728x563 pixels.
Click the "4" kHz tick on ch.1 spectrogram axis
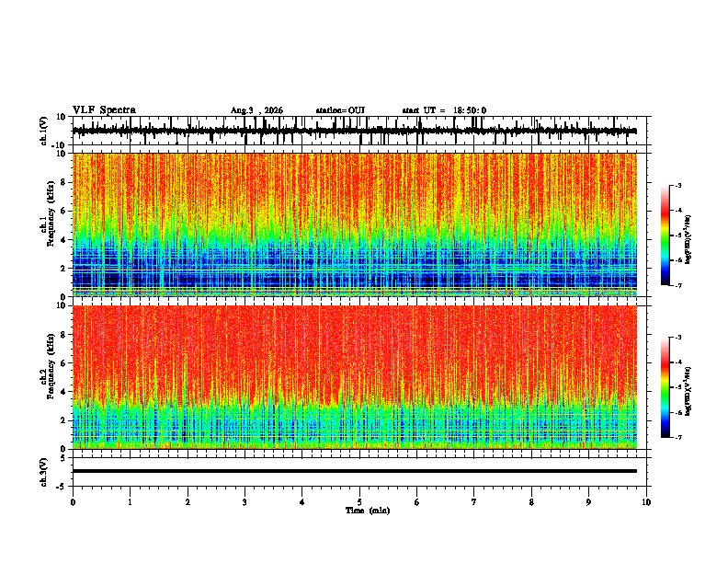pyautogui.click(x=63, y=240)
